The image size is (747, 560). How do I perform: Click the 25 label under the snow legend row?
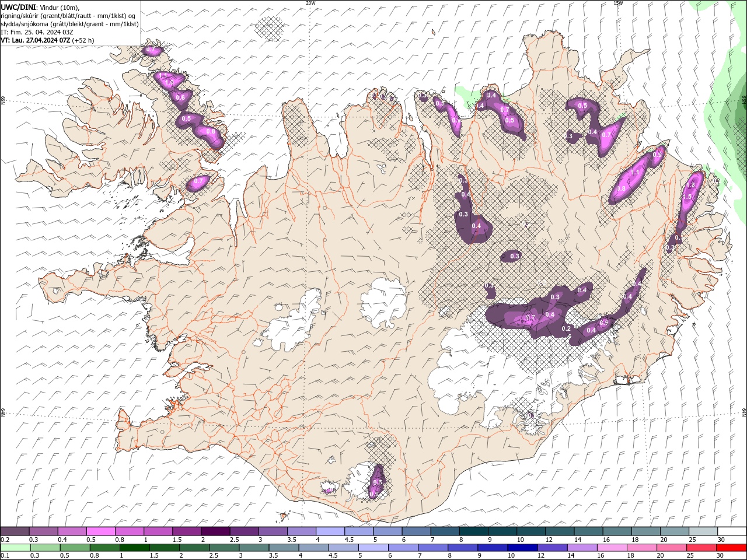point(693,540)
